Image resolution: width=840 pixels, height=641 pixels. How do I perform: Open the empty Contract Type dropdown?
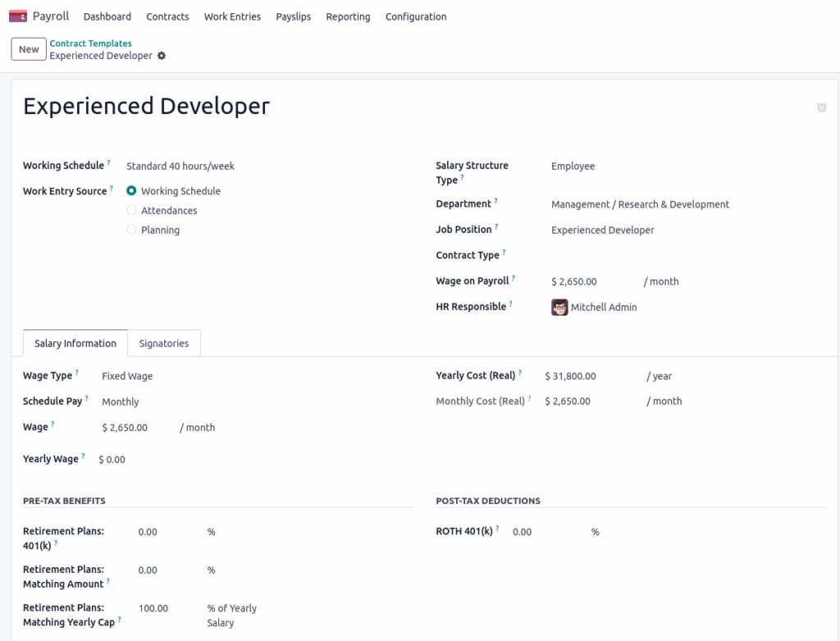[689, 256]
